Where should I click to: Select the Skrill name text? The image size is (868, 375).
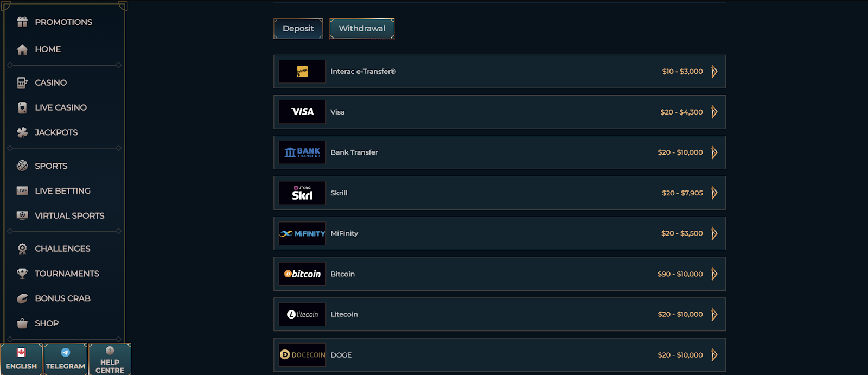click(339, 193)
